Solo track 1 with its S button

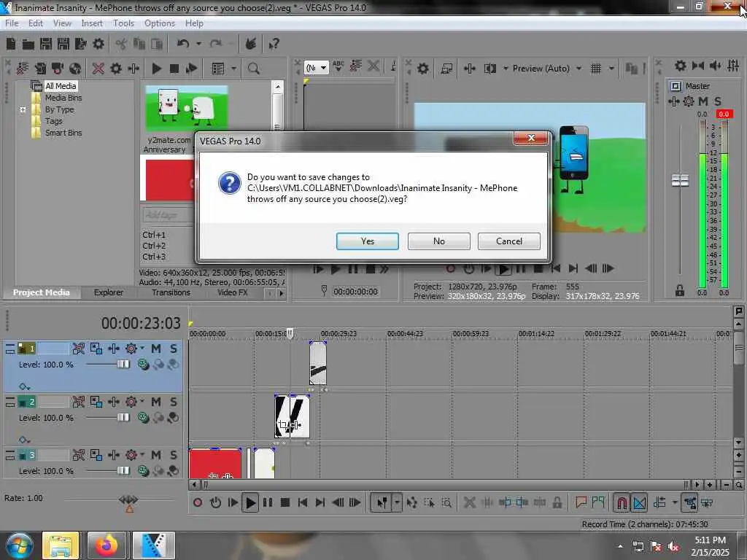click(174, 349)
